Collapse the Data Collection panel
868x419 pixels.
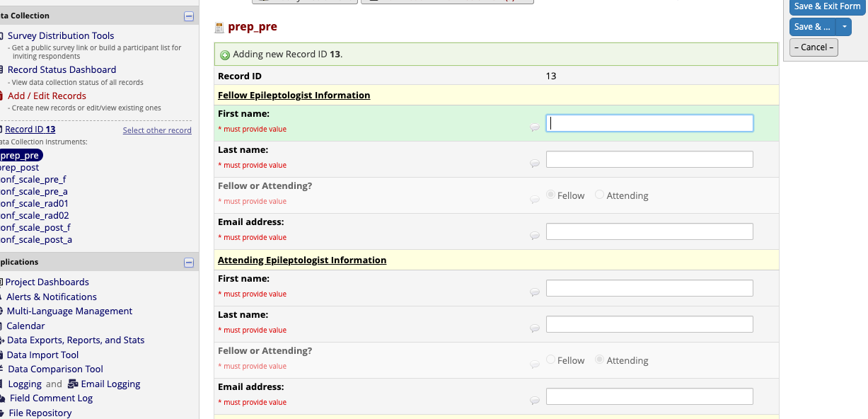point(189,16)
